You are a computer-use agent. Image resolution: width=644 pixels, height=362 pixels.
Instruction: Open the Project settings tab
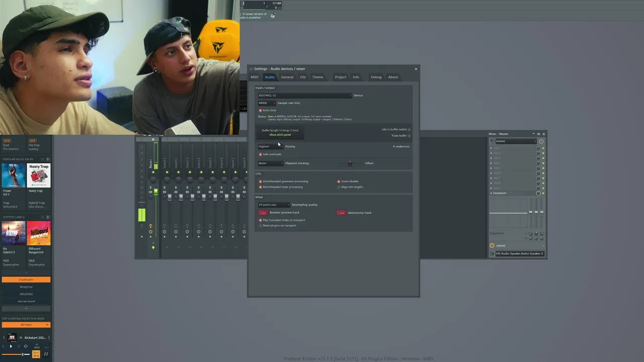341,77
